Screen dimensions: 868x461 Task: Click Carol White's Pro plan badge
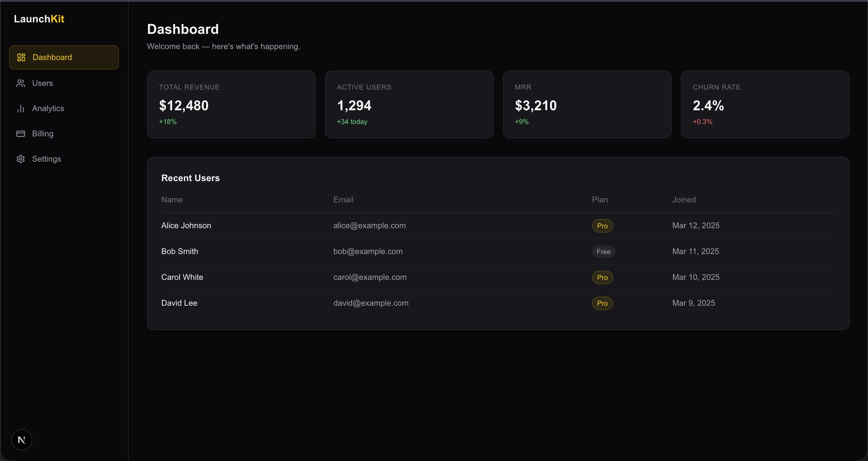(x=602, y=277)
